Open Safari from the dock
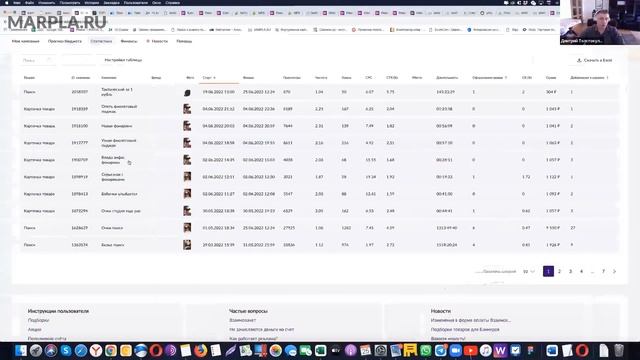The width and height of the screenshot is (640, 360). pyautogui.click(x=81, y=351)
